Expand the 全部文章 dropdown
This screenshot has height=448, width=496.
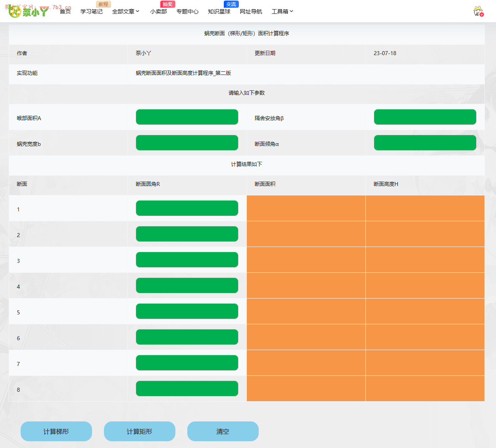126,11
